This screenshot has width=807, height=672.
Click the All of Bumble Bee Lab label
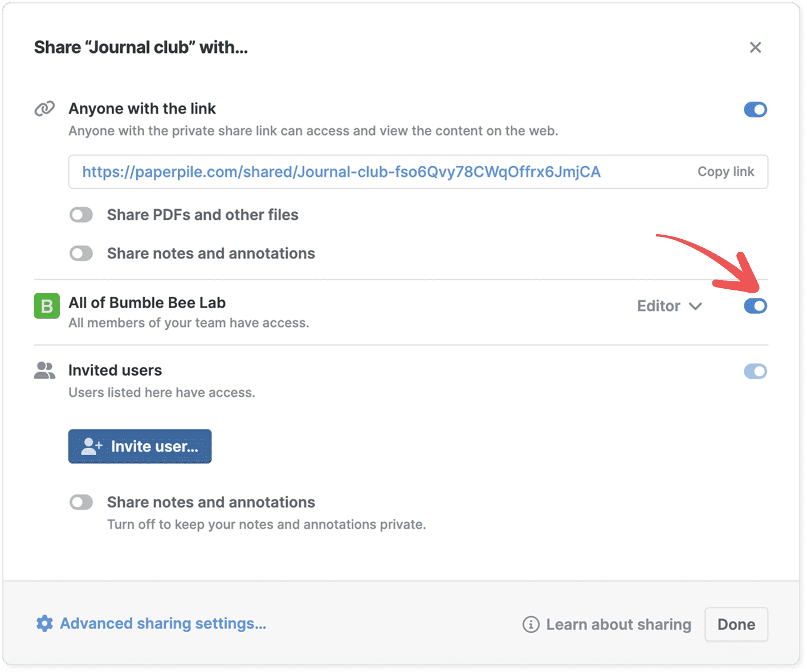[147, 303]
